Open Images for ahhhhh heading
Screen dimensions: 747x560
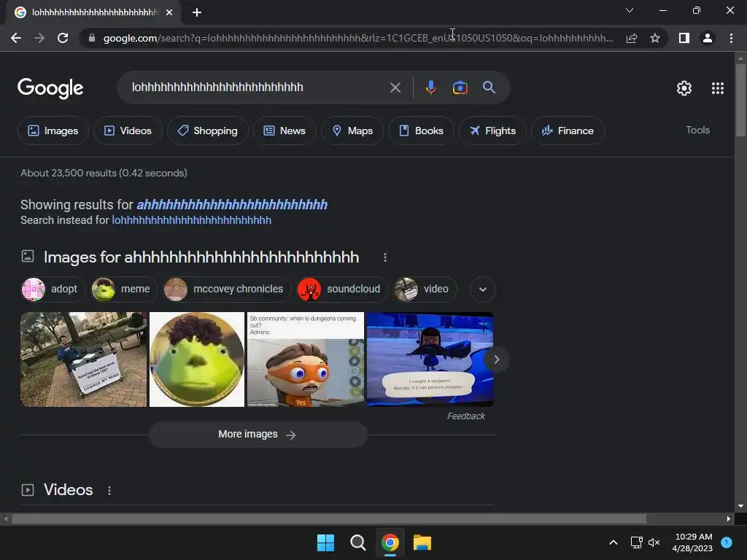click(x=201, y=257)
